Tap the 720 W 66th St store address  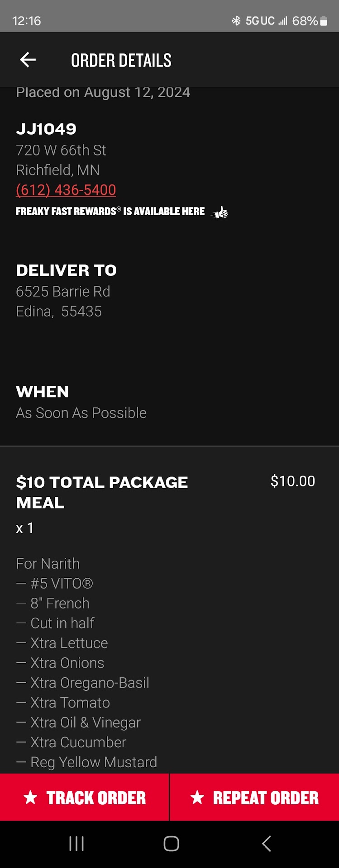tap(61, 150)
